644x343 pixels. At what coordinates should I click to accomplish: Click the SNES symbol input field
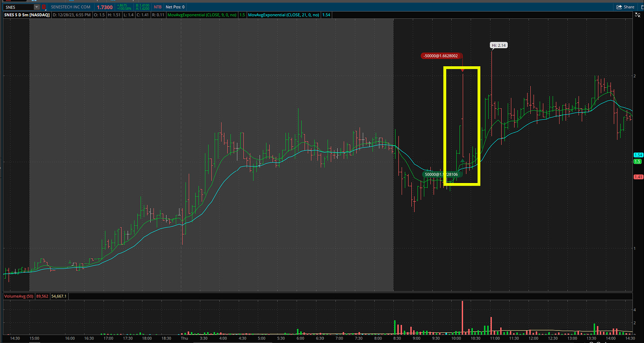click(18, 7)
